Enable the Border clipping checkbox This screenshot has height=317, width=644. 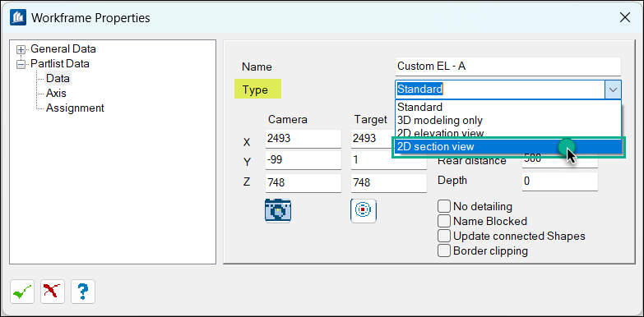point(444,250)
